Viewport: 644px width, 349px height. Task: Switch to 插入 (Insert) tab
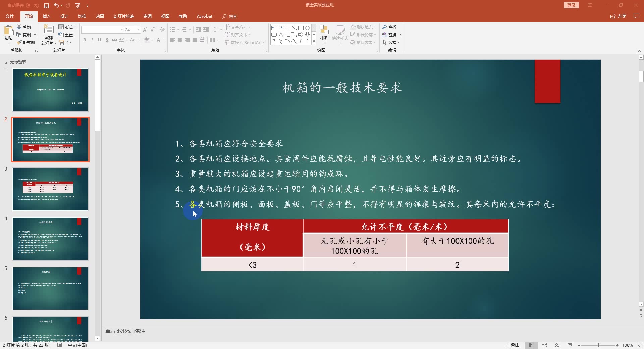pyautogui.click(x=46, y=16)
